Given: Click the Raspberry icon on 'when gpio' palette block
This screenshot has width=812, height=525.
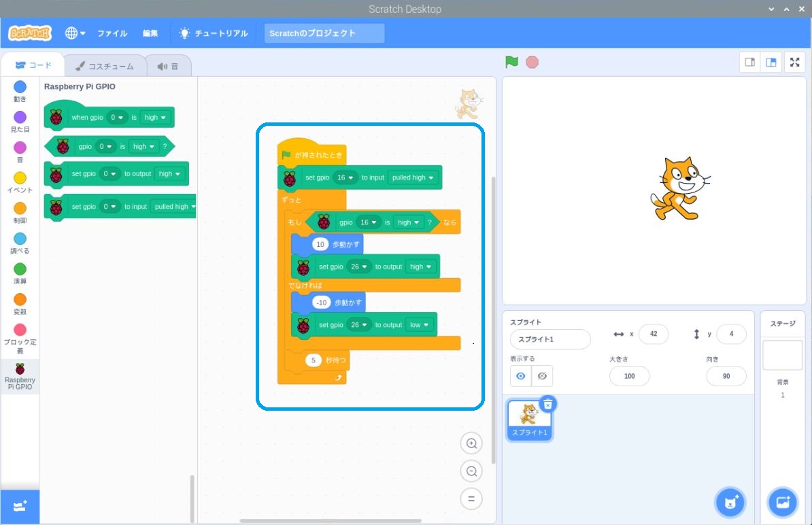Looking at the screenshot, I should (x=56, y=118).
